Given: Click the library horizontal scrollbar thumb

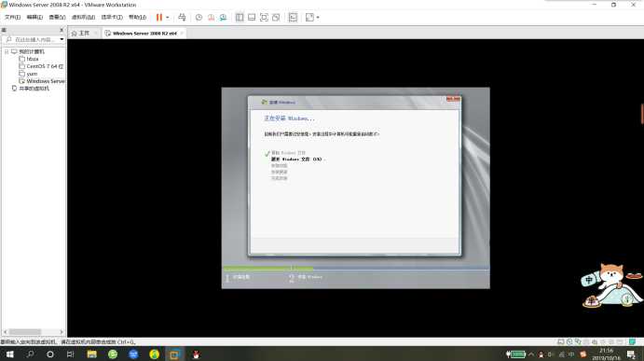Looking at the screenshot, I should 25,332.
